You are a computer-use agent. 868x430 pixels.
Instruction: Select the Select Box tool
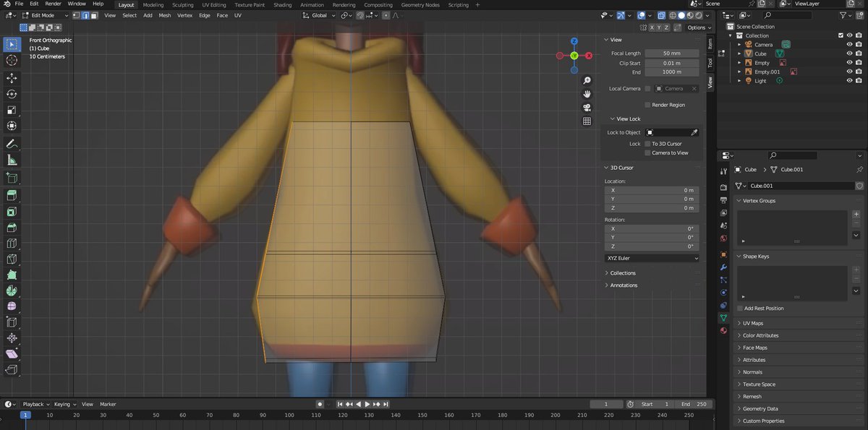point(12,44)
